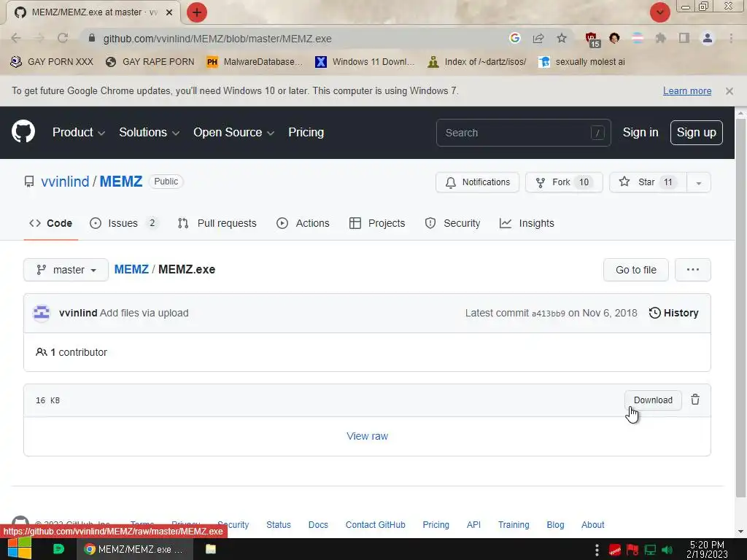Open uBlock extension showing 15
The width and height of the screenshot is (747, 560).
(592, 39)
